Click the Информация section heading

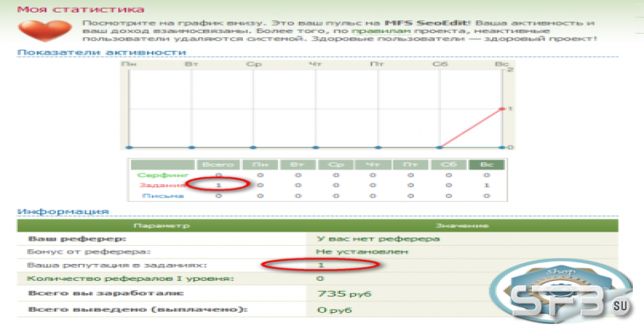(x=63, y=211)
